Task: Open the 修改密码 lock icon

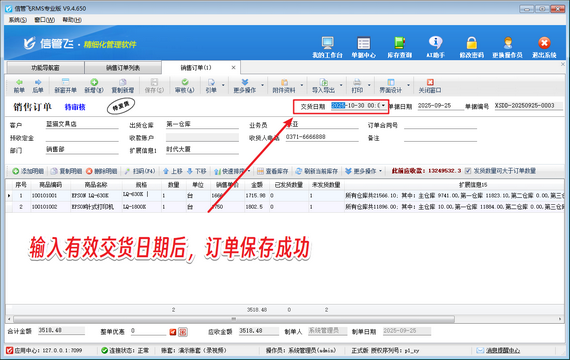Action: [x=471, y=47]
